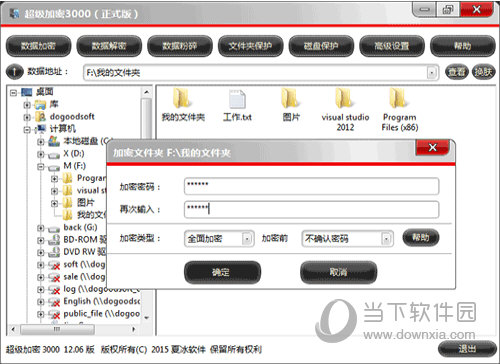
Task: Click the up-arrow navigate icon
Action: [14, 72]
